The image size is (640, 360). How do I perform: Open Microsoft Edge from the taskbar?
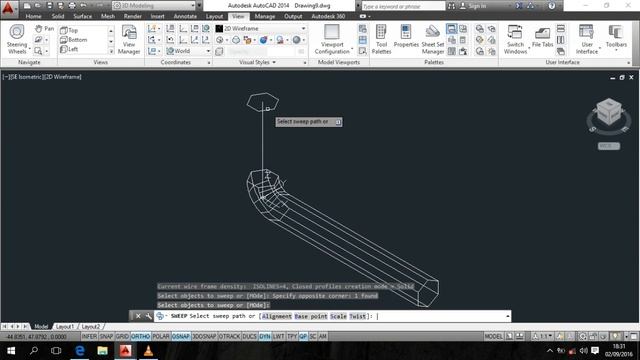pos(80,351)
